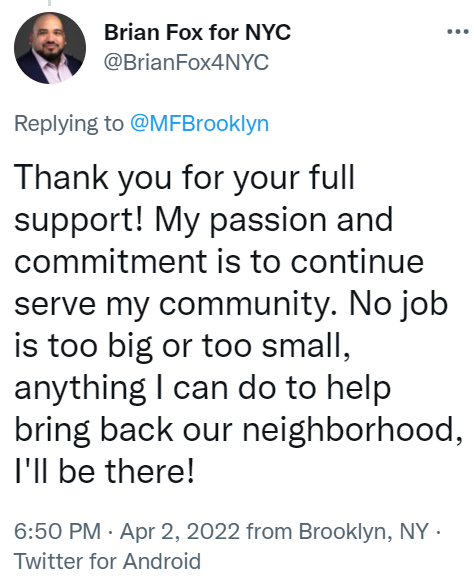Click the 'Replying to' label
Image resolution: width=474 pixels, height=585 pixels.
[69, 123]
